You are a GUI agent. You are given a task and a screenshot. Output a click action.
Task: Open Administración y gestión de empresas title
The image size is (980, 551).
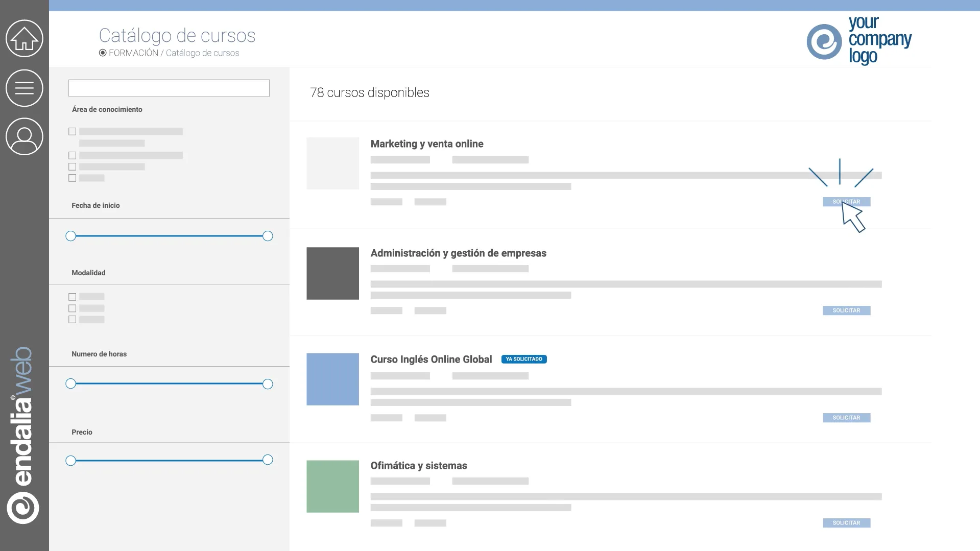[x=459, y=253]
